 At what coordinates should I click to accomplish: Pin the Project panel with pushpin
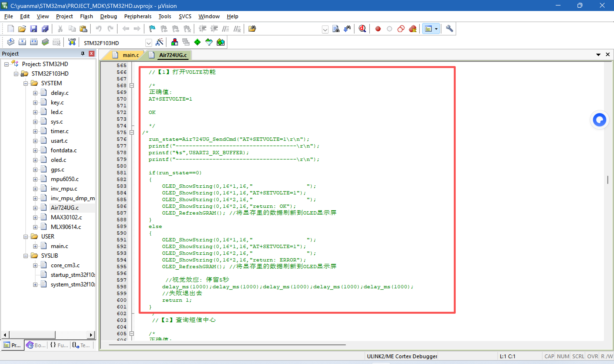coord(83,53)
